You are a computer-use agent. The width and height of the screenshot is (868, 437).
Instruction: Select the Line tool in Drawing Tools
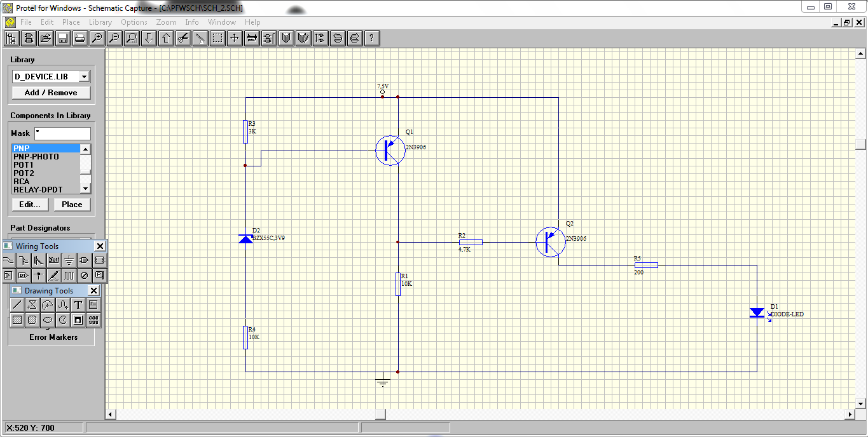point(17,305)
